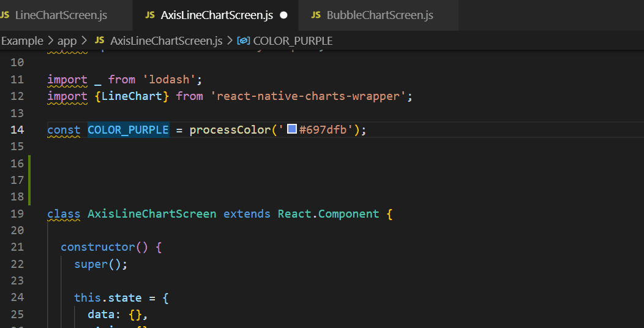
Task: Click JS icon on LineChartScreen.js tab
Action: [4, 15]
